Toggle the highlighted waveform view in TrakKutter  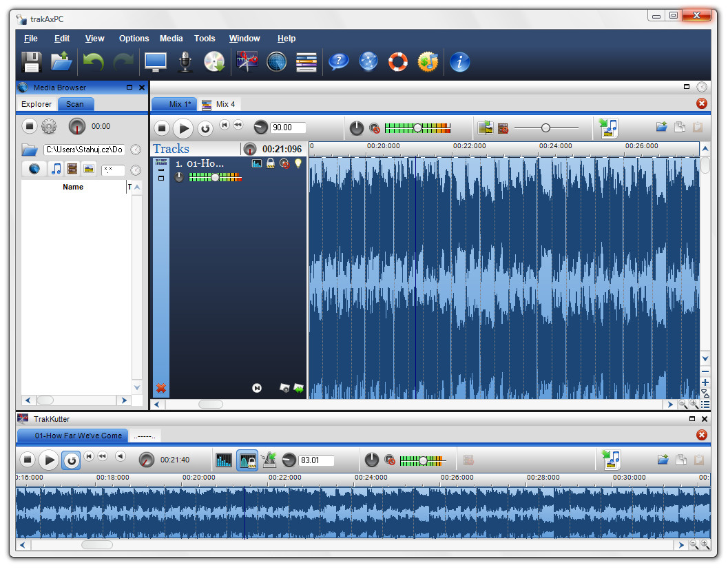pyautogui.click(x=247, y=460)
